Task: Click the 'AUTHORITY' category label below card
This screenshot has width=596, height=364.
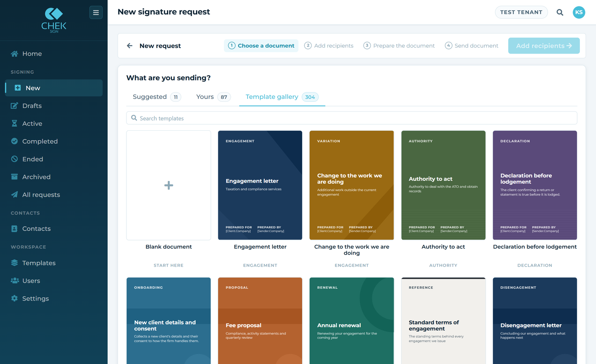Action: [443, 265]
